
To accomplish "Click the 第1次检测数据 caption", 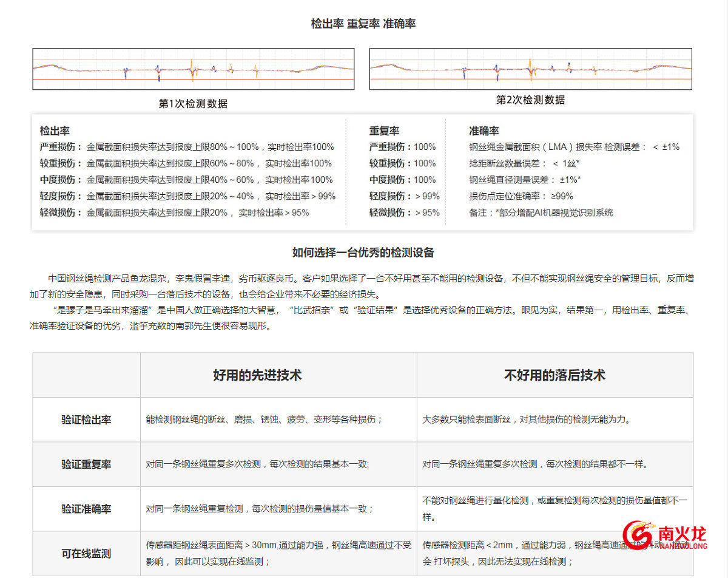I will (193, 104).
